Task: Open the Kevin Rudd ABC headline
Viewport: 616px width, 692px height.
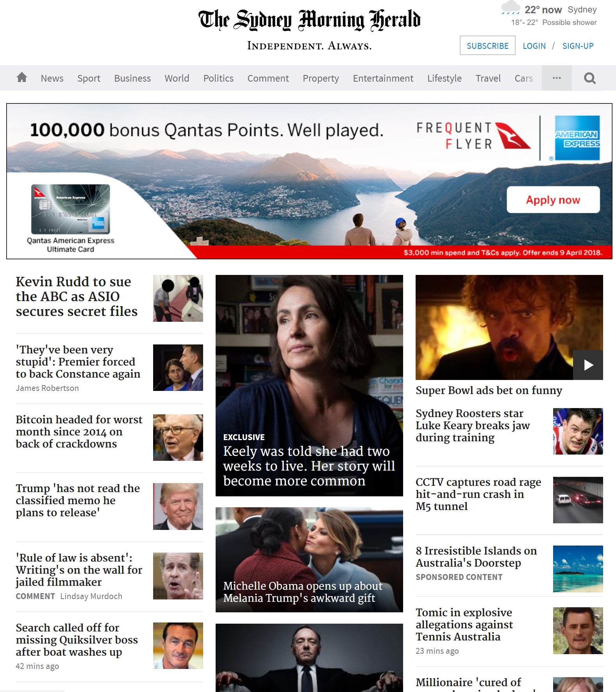Action: click(77, 296)
